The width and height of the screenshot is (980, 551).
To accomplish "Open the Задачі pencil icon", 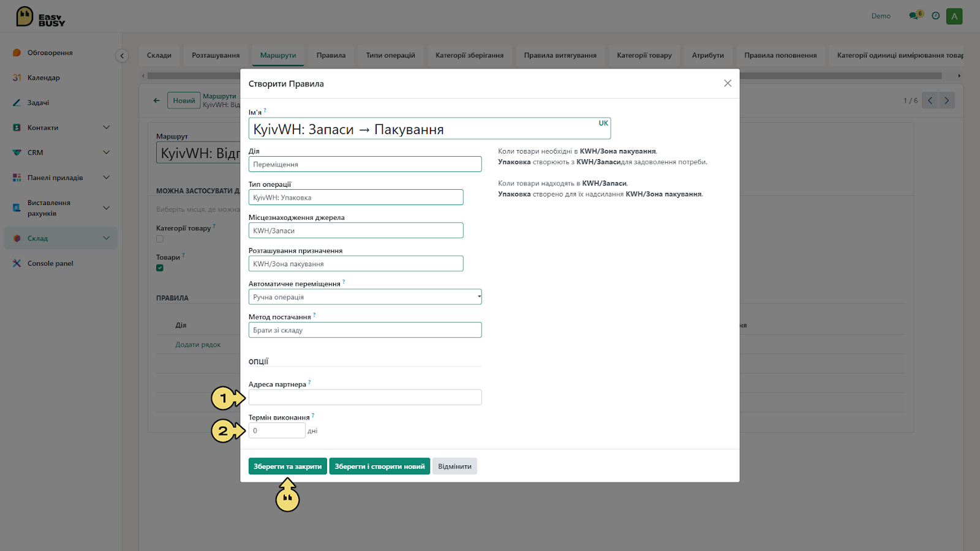I will pyautogui.click(x=17, y=103).
